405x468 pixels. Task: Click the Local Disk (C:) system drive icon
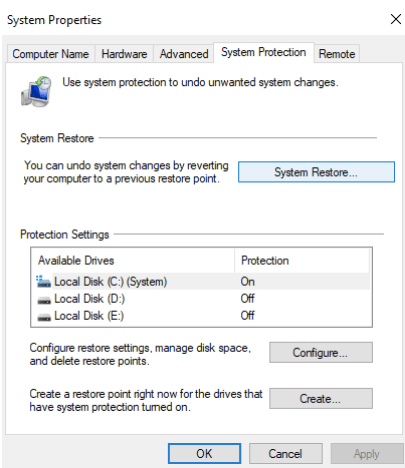point(43,282)
